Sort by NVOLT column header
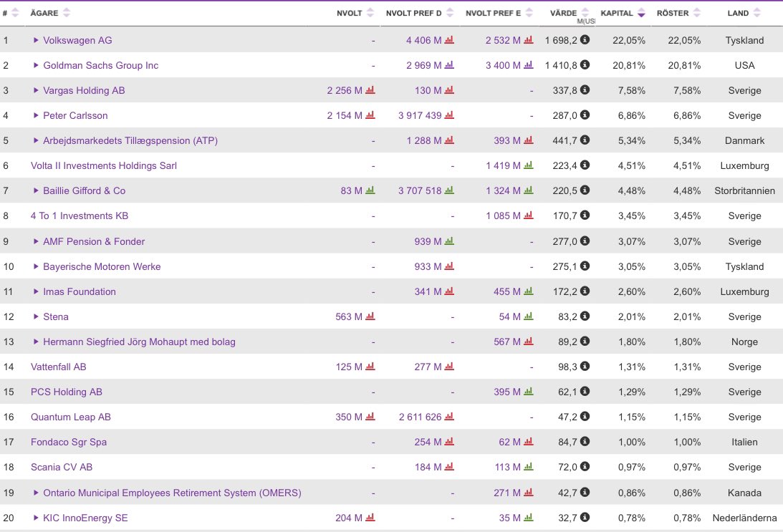 coord(355,13)
